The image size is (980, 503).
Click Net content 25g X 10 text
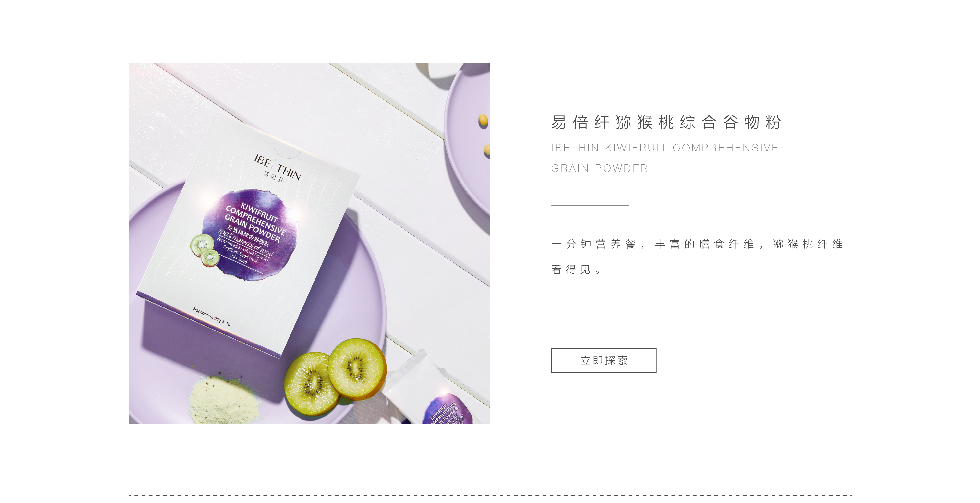[x=212, y=317]
